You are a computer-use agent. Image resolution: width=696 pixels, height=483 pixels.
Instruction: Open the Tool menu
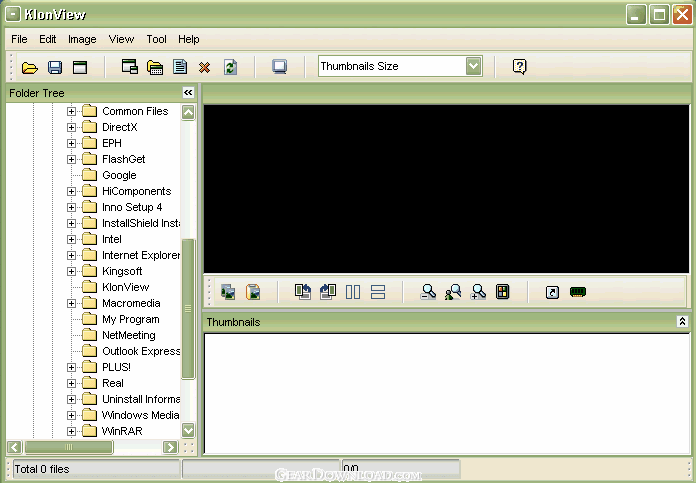pyautogui.click(x=156, y=39)
